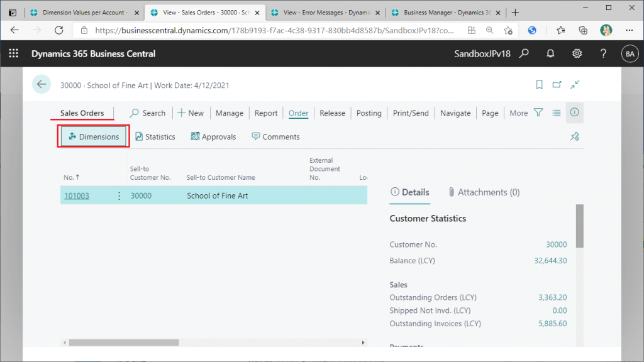Sort by the No. column header
This screenshot has height=362, width=644.
click(72, 177)
